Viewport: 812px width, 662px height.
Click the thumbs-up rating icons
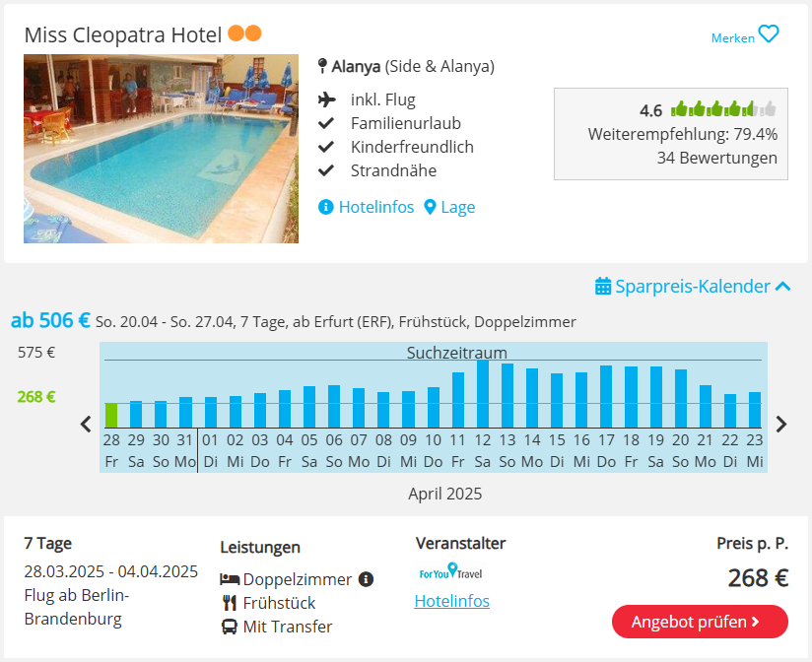point(723,109)
